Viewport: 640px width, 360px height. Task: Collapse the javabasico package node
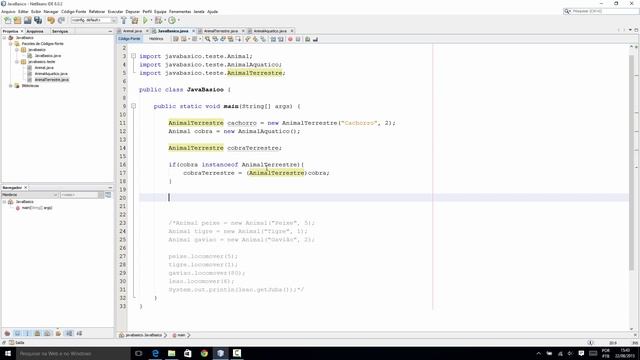tap(17, 50)
